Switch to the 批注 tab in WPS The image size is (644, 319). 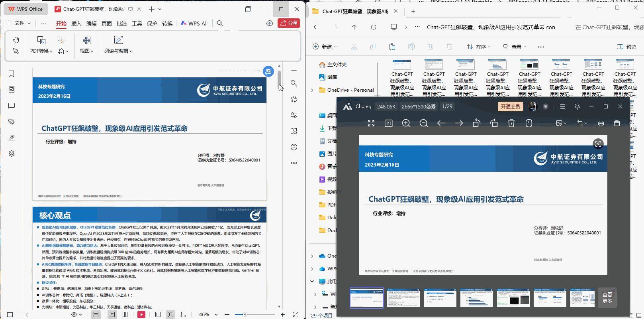[122, 24]
